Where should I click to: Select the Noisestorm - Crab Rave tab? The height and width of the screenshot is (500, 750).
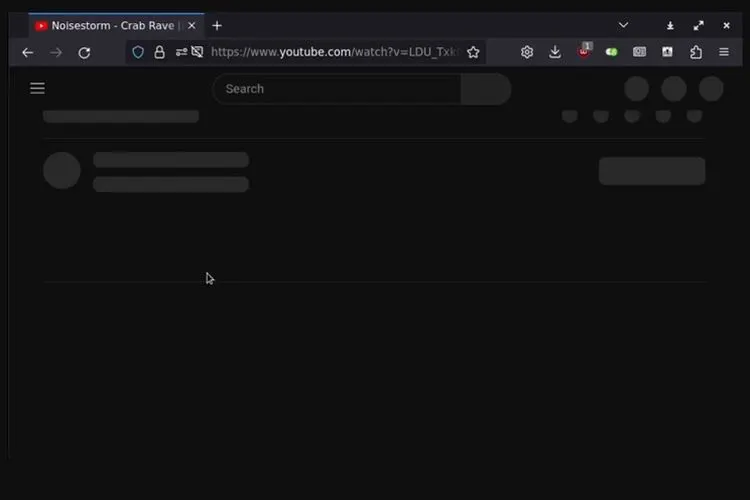(116, 25)
